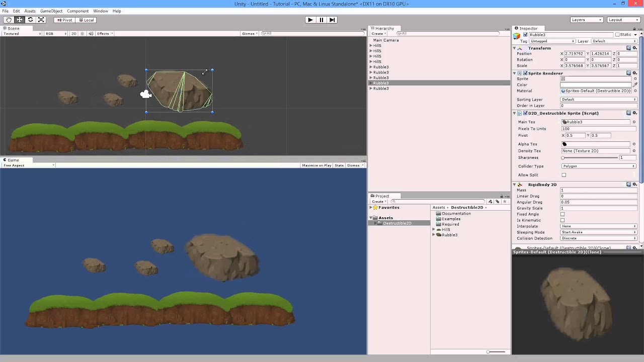Open Sprite Renderer gear menu
Viewport: 644px width, 362px height.
click(635, 73)
